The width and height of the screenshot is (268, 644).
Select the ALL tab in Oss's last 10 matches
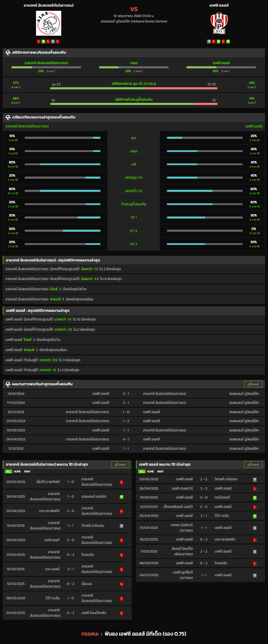click(142, 472)
